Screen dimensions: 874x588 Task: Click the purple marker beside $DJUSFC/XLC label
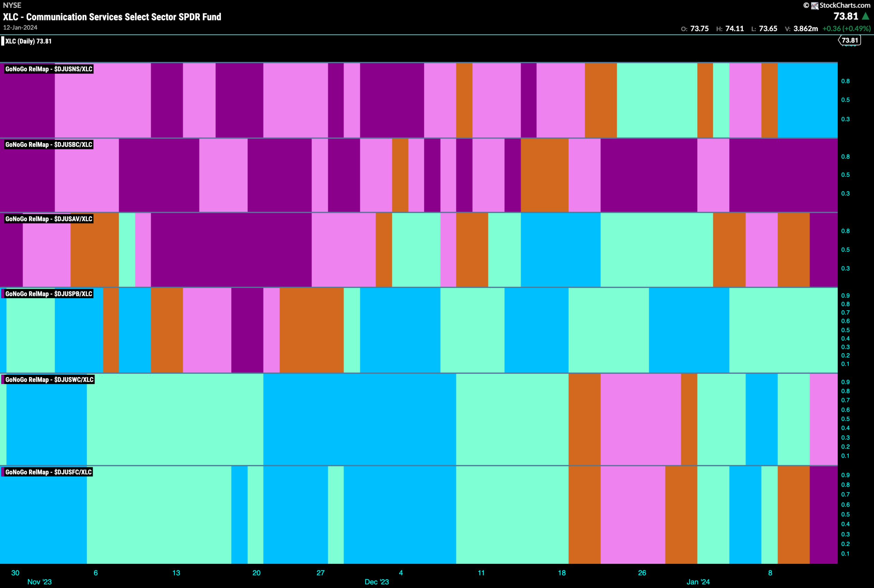tap(3, 472)
